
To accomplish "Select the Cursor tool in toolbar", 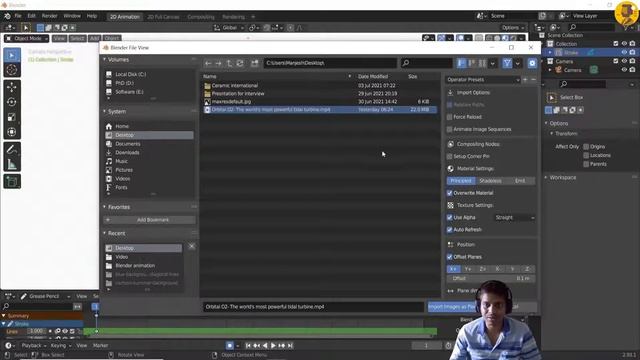I will tap(12, 70).
